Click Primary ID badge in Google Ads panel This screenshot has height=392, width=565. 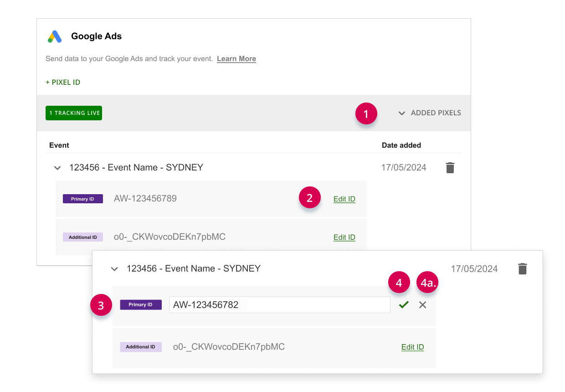83,199
